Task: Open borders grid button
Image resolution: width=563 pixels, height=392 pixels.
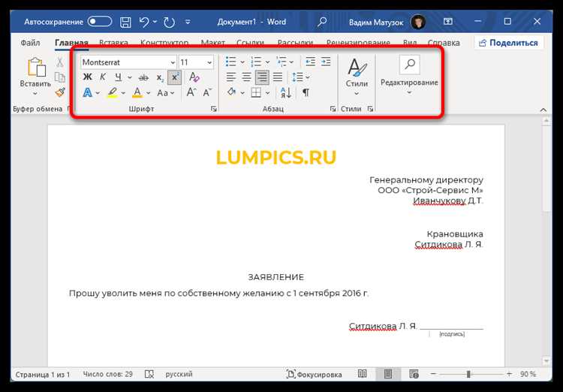Action: pyautogui.click(x=256, y=92)
